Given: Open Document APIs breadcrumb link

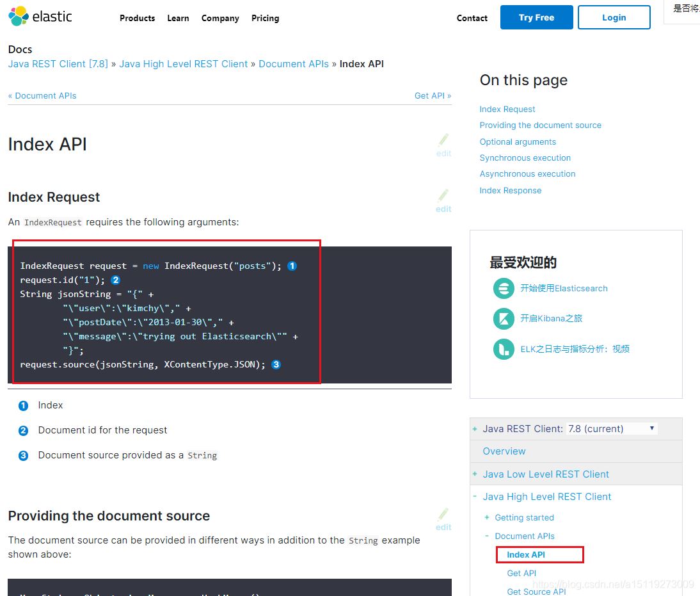Looking at the screenshot, I should (x=294, y=64).
